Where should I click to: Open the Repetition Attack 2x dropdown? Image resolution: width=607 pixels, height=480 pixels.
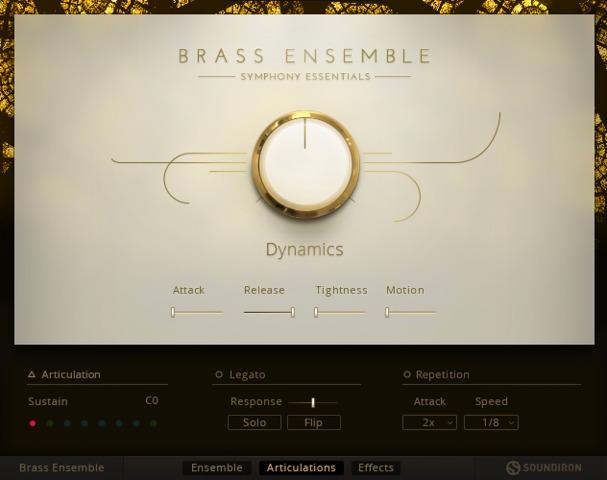pyautogui.click(x=429, y=422)
